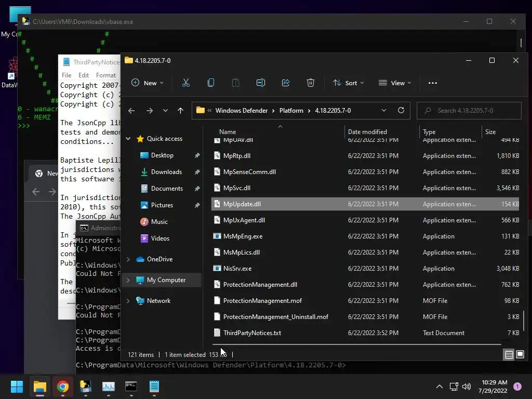Screen dimensions: 532x399
Task: Select Pictures in navigation pane
Action: coord(162,205)
